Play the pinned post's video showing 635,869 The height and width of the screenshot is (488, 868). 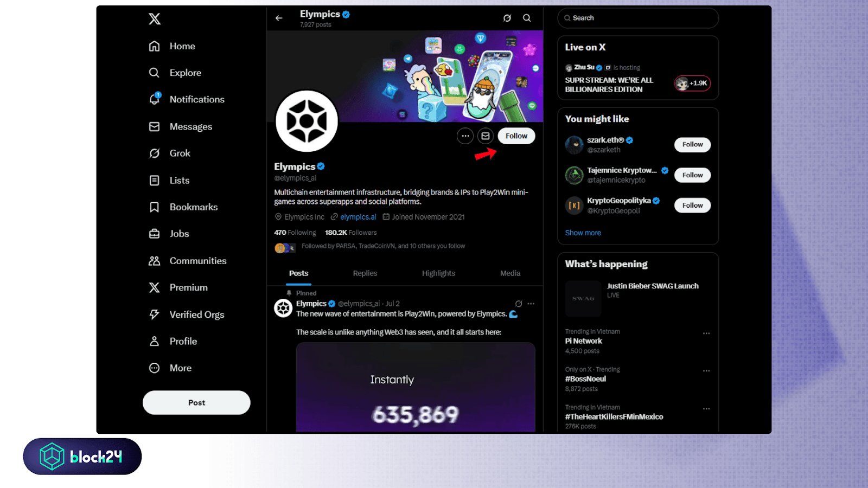coord(416,387)
